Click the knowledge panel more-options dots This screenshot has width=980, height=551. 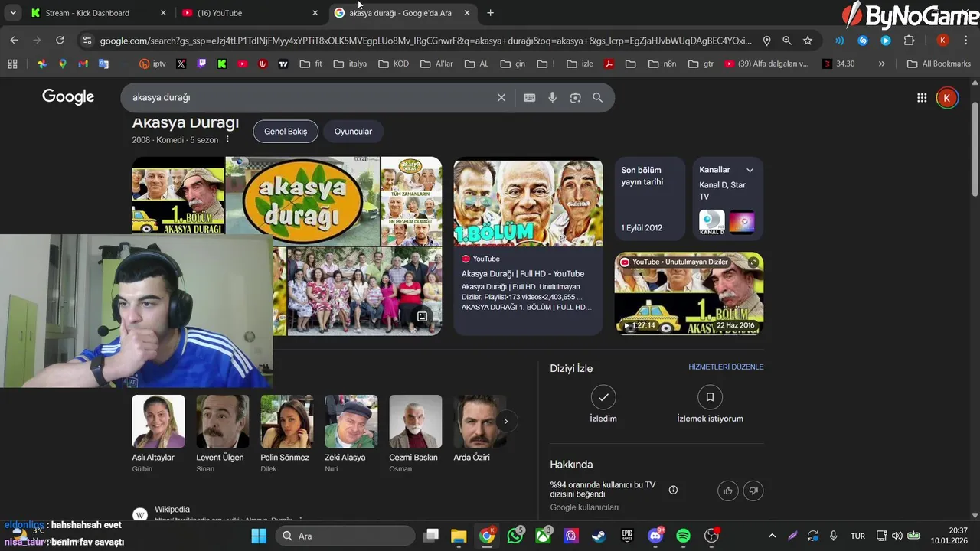click(227, 140)
